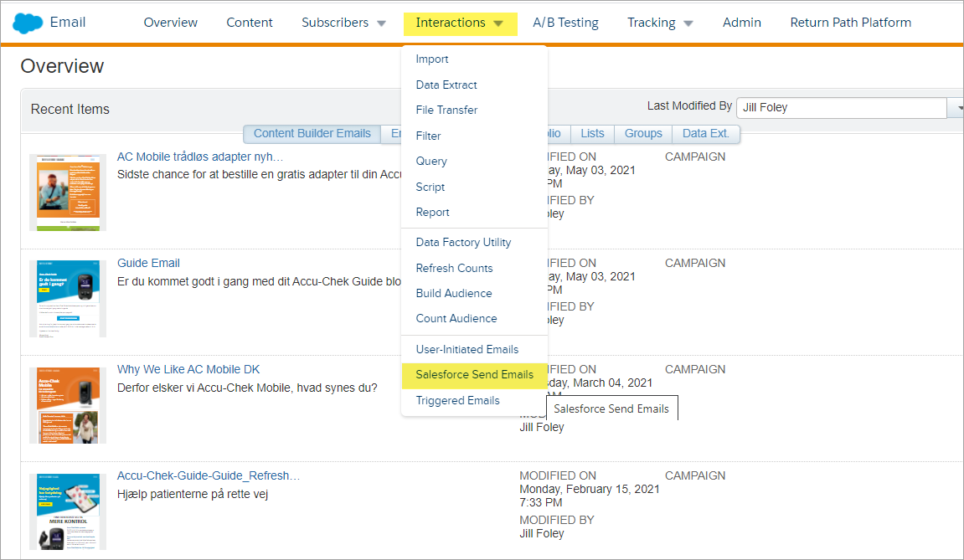The height and width of the screenshot is (560, 964).
Task: Click AC Mobile trådløs adapter email thumbnail
Action: click(68, 193)
